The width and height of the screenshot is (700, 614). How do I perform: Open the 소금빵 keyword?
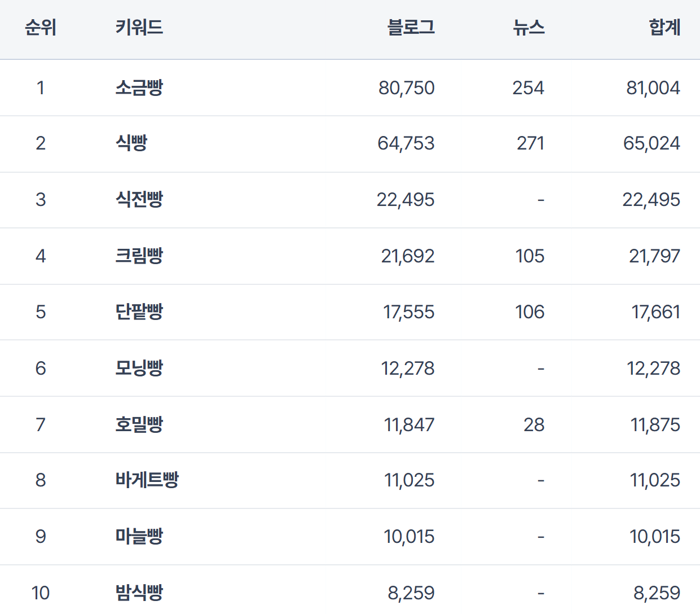pyautogui.click(x=139, y=87)
